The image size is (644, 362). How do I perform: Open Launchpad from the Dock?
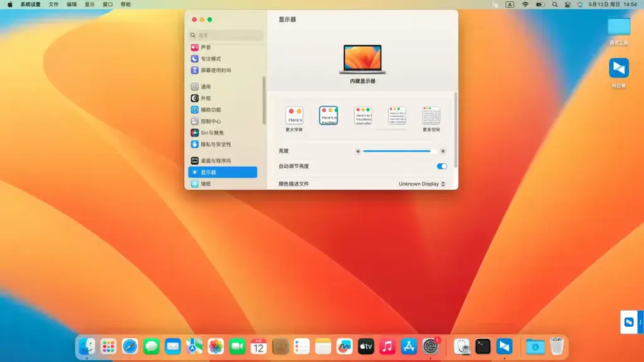point(108,347)
